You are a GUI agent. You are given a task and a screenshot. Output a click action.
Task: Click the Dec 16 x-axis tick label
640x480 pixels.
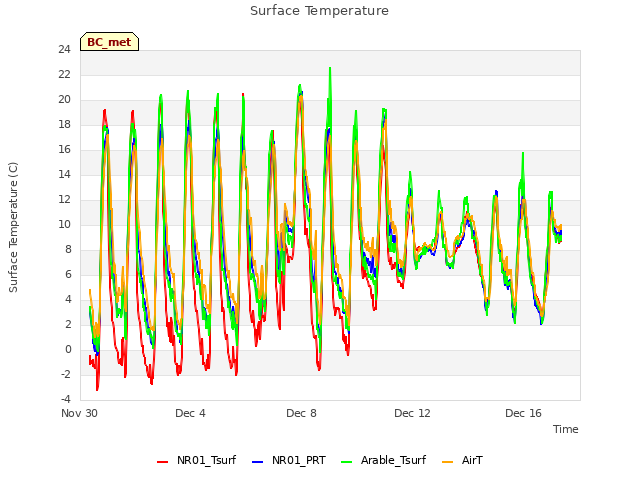523,413
